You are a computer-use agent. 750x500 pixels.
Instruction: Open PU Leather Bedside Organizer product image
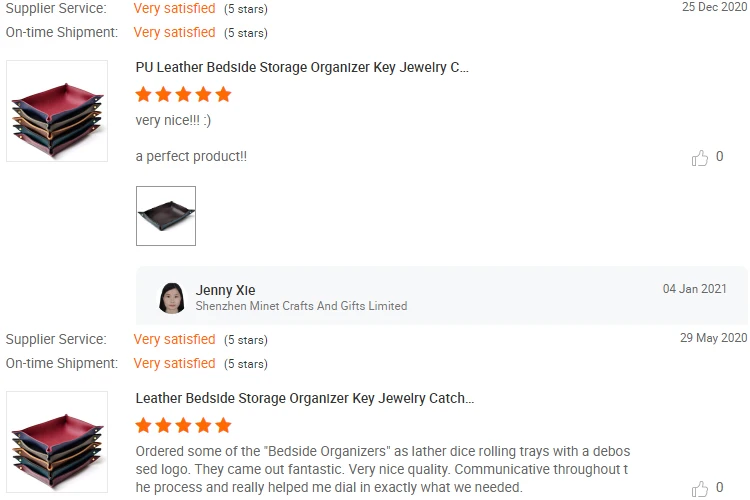pyautogui.click(x=57, y=110)
